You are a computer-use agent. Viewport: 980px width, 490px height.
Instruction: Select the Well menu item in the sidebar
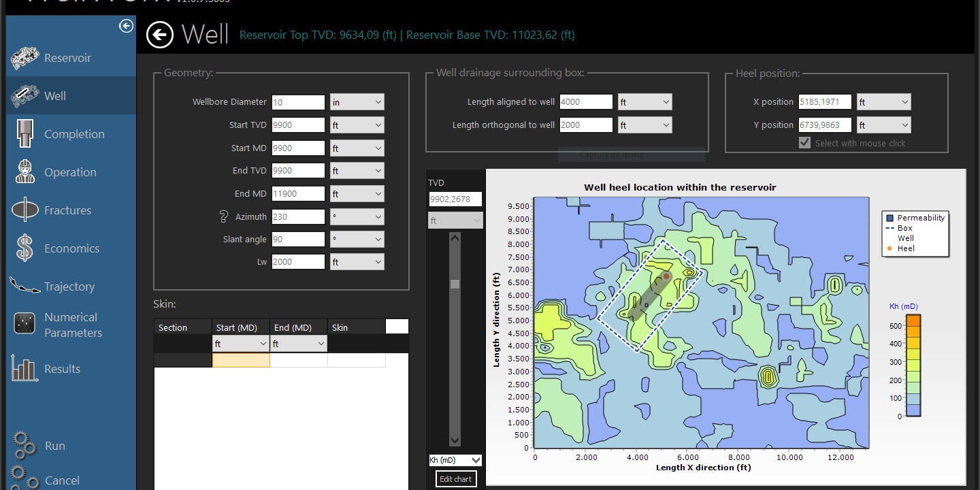tap(55, 96)
